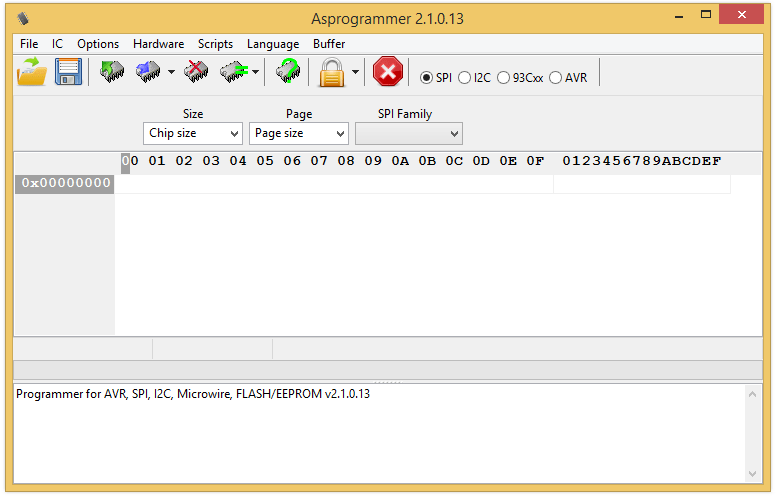This screenshot has width=778, height=496.
Task: Open the File menu
Action: point(29,44)
